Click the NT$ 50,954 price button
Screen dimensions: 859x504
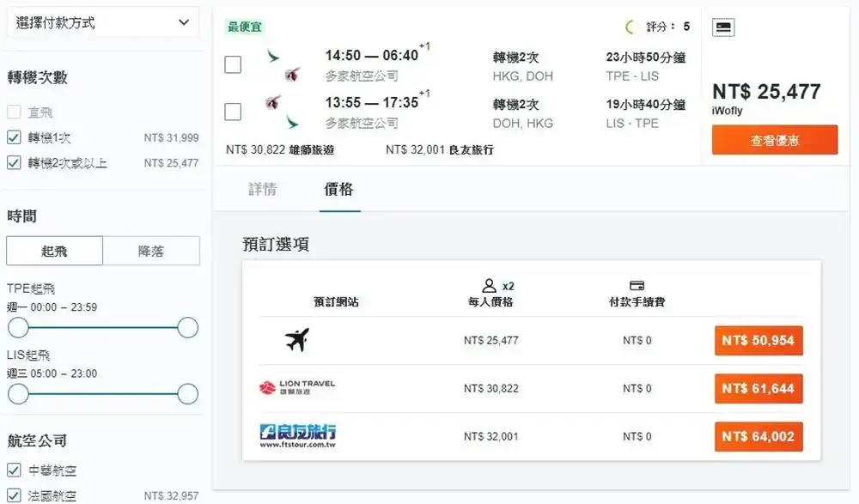tap(758, 340)
